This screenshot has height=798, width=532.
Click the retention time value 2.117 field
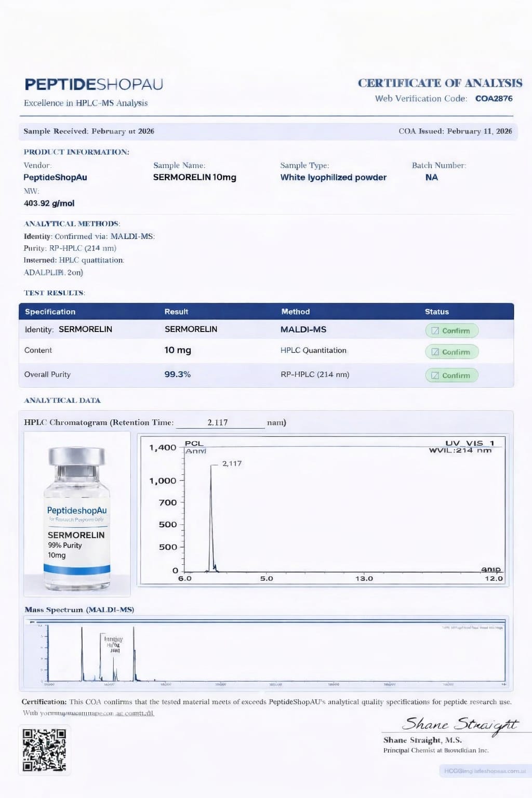pyautogui.click(x=220, y=422)
